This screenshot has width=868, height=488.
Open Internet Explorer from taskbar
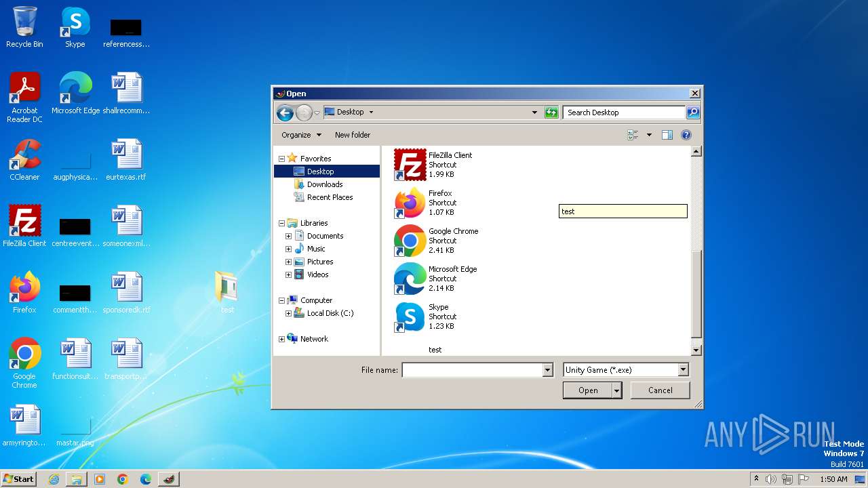point(54,479)
